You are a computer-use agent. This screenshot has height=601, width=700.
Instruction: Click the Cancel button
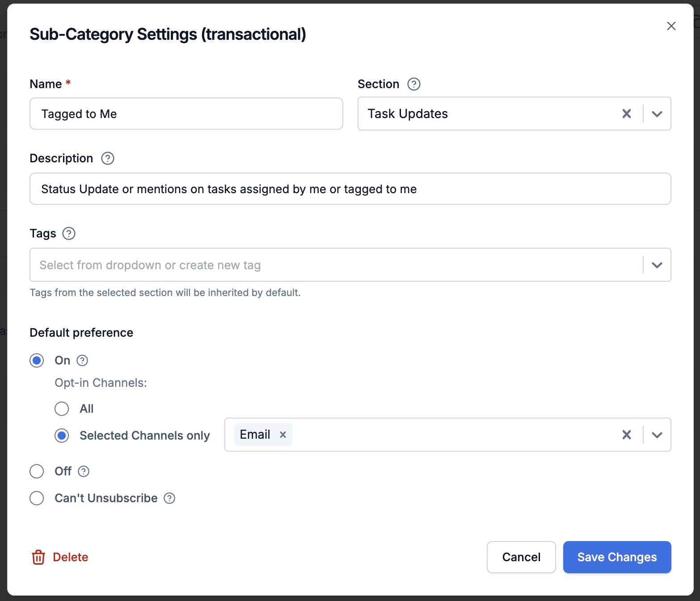tap(521, 557)
